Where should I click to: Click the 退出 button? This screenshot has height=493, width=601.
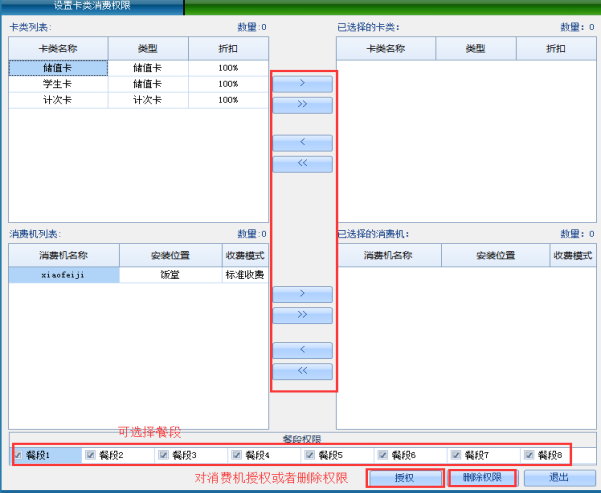(559, 478)
